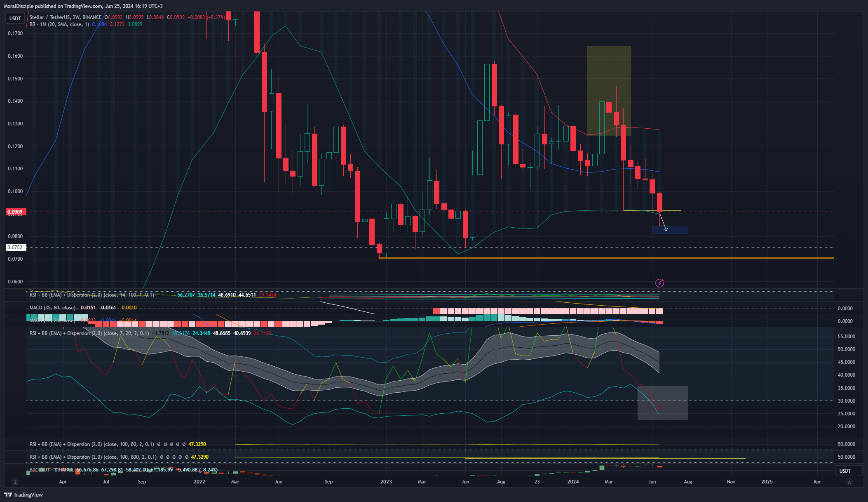868x502 pixels.
Task: Select the BB 1M (20, SMA, close, 1) legend
Action: click(59, 24)
